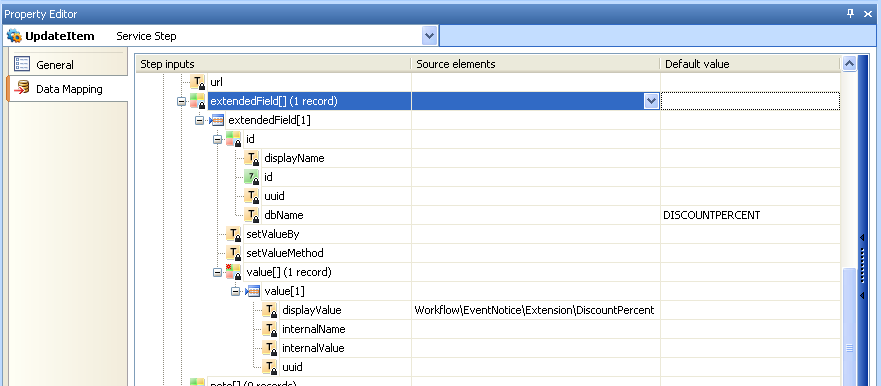Click the displayValue text type icon

click(270, 310)
